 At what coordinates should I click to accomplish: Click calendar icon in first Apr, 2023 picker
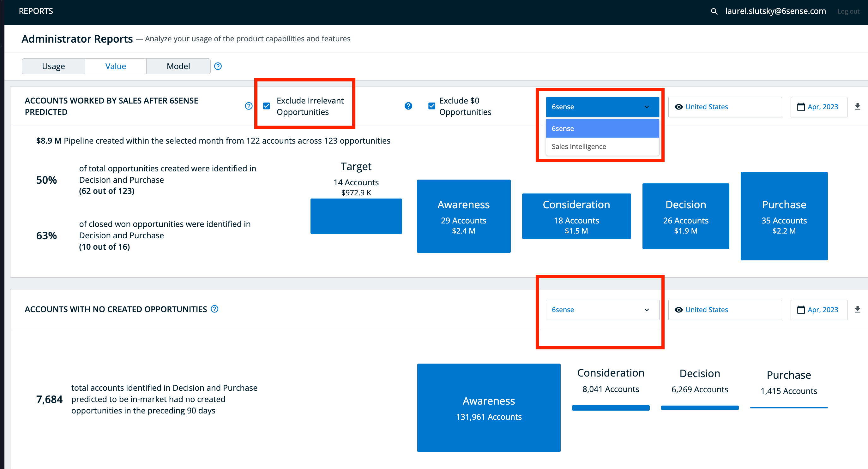coord(801,107)
